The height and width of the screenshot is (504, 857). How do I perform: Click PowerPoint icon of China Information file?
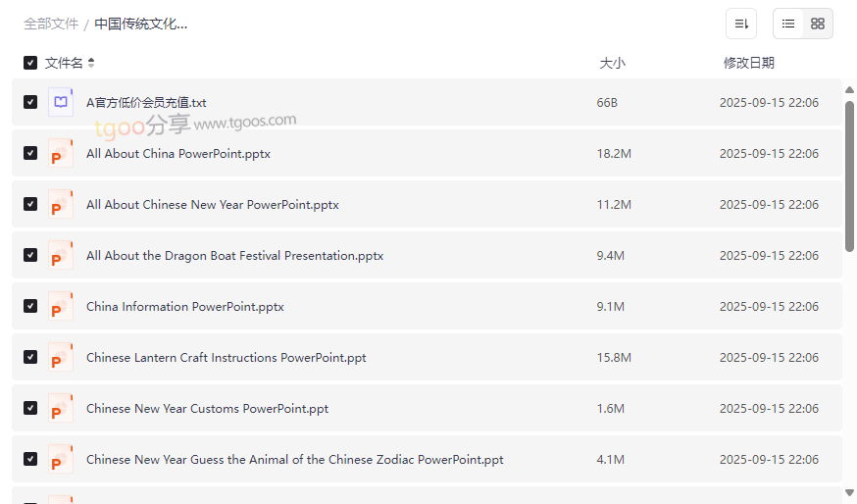61,307
